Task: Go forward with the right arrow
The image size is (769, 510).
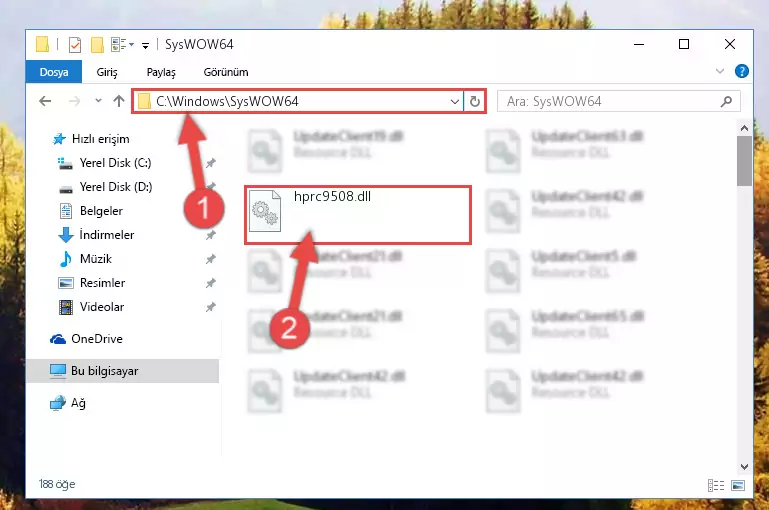Action: click(74, 101)
